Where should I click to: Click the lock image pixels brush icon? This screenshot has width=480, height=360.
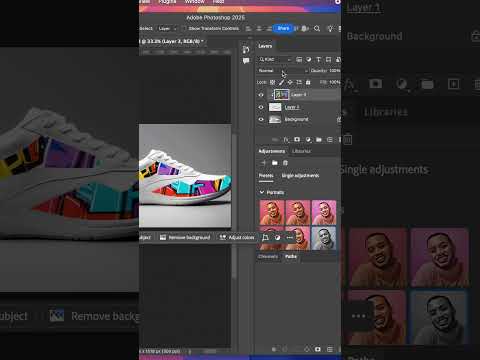[282, 82]
